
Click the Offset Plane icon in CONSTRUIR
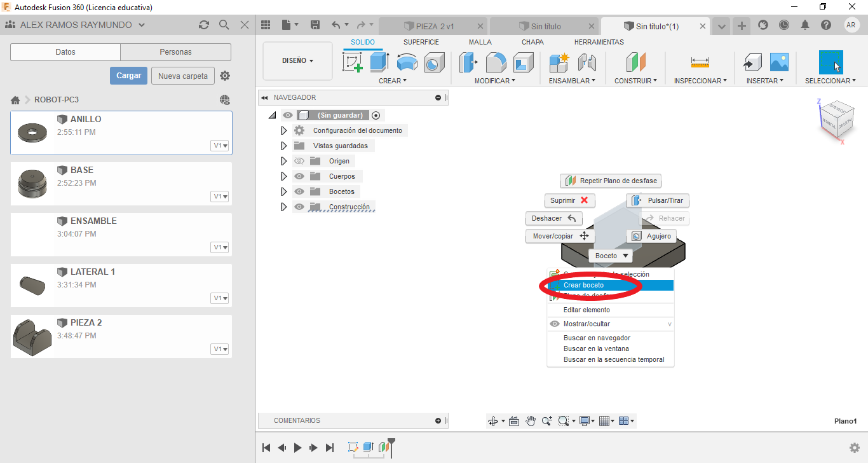click(x=635, y=62)
